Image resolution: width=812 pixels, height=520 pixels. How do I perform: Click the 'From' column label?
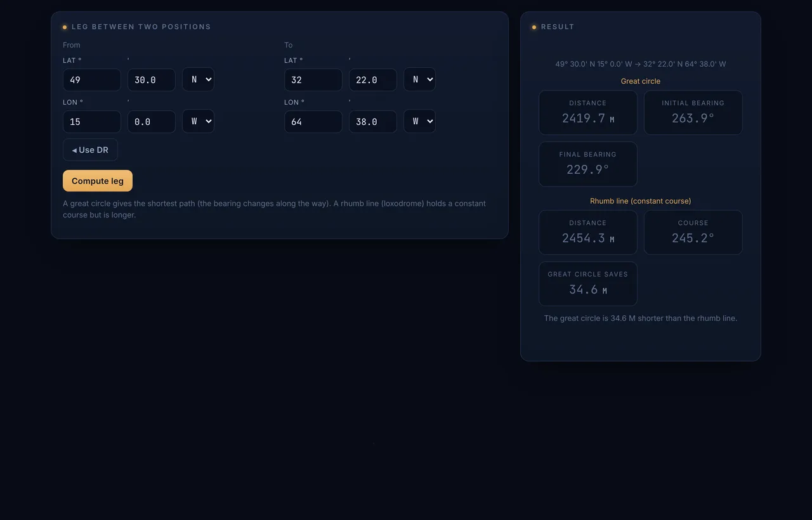[x=72, y=45]
